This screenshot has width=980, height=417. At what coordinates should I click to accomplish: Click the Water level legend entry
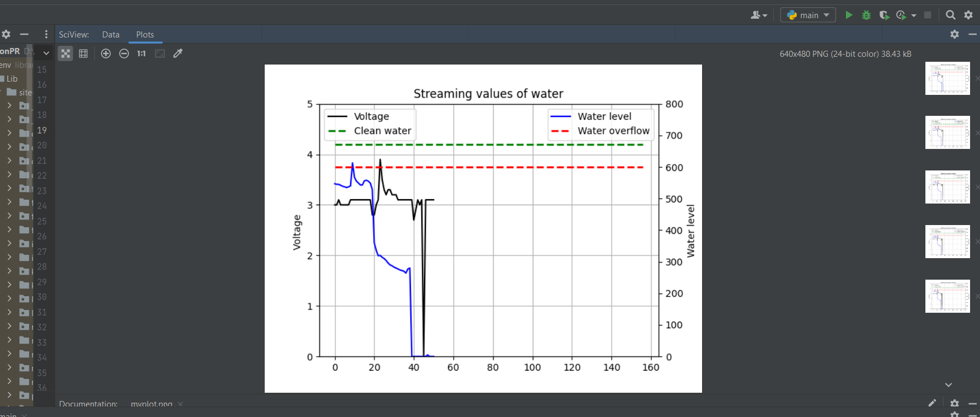(x=591, y=116)
